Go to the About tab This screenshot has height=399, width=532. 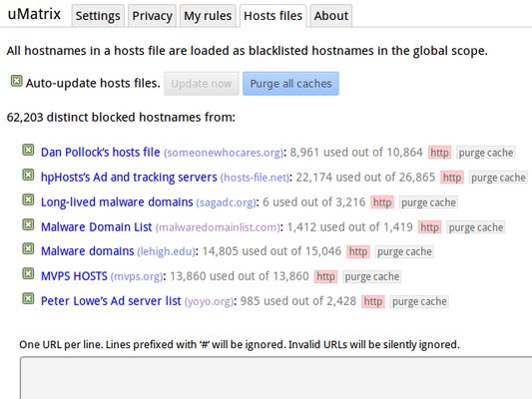(x=330, y=16)
